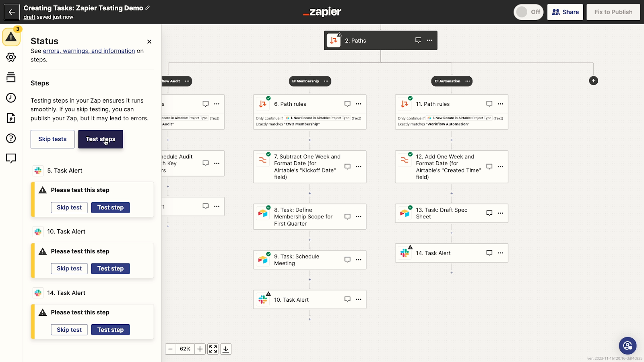The width and height of the screenshot is (644, 362).
Task: Skip test for 10. Task Alert
Action: (69, 269)
